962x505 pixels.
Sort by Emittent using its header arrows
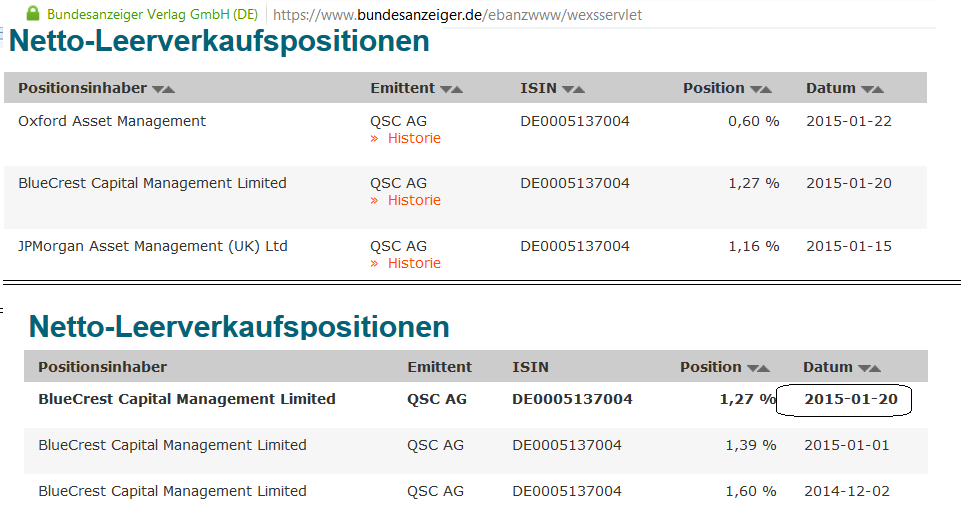pyautogui.click(x=451, y=89)
